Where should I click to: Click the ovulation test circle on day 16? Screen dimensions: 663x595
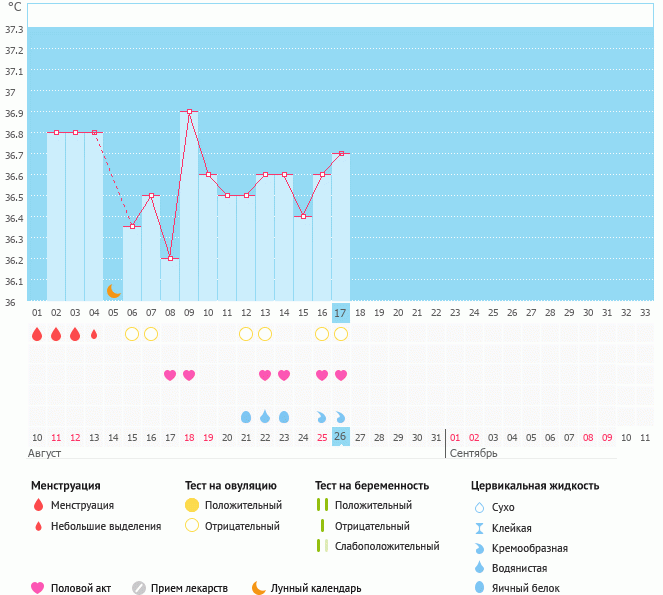pos(322,334)
